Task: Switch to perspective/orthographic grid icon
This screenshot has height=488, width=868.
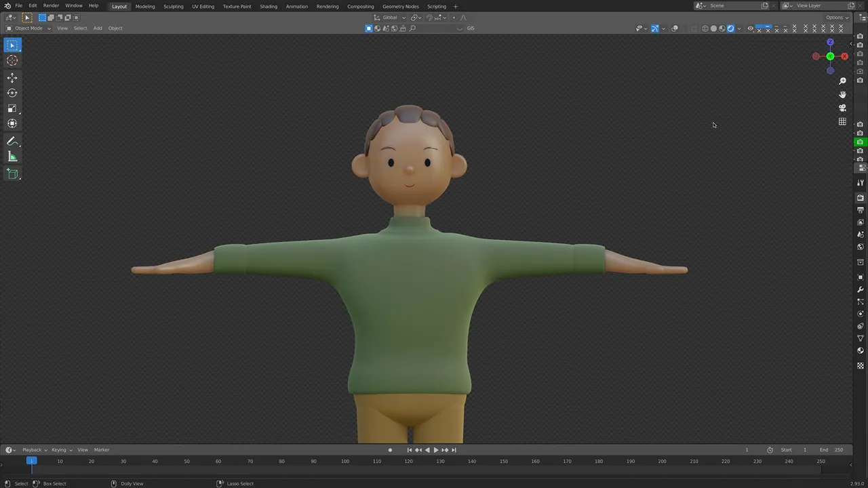Action: 842,122
